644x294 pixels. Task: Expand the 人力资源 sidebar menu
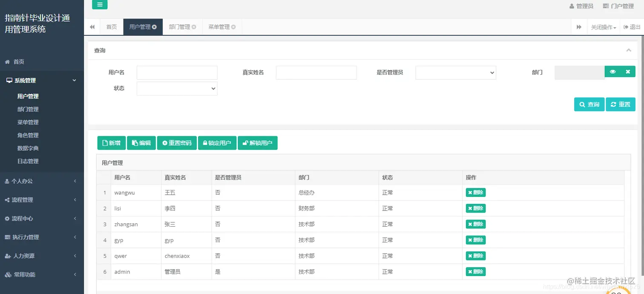[42, 256]
